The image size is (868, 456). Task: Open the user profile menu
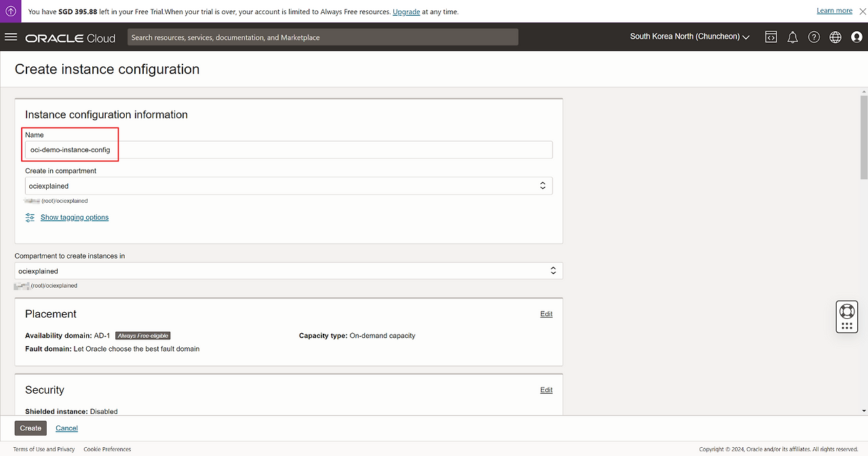tap(856, 37)
